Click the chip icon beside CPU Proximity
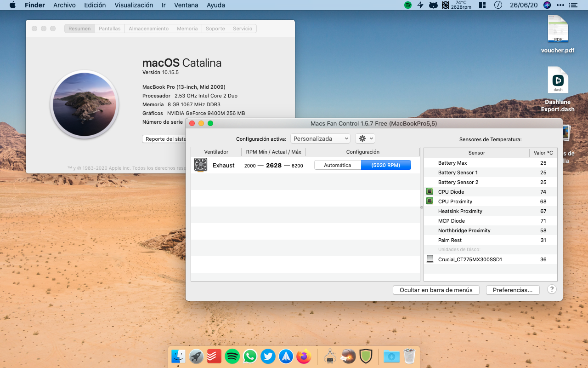 point(430,201)
